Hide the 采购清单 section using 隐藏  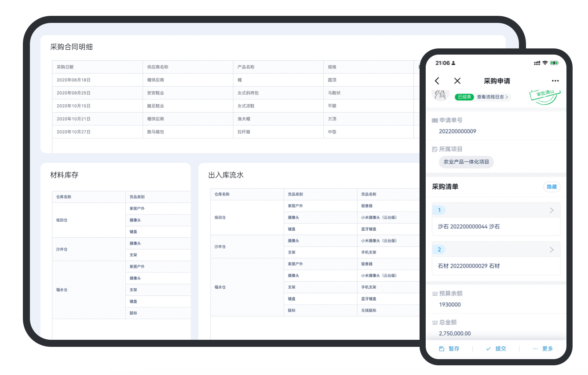pyautogui.click(x=551, y=187)
